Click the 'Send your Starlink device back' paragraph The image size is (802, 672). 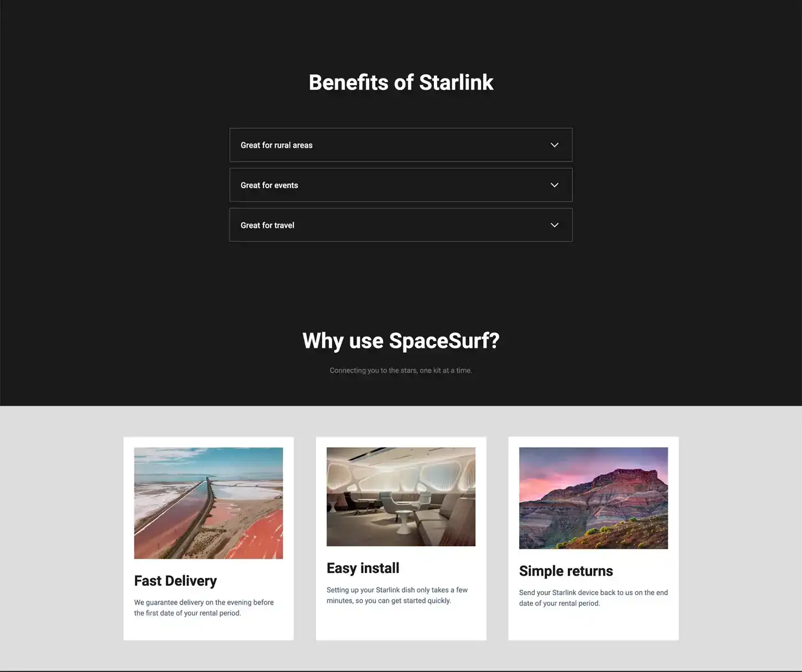tap(593, 598)
